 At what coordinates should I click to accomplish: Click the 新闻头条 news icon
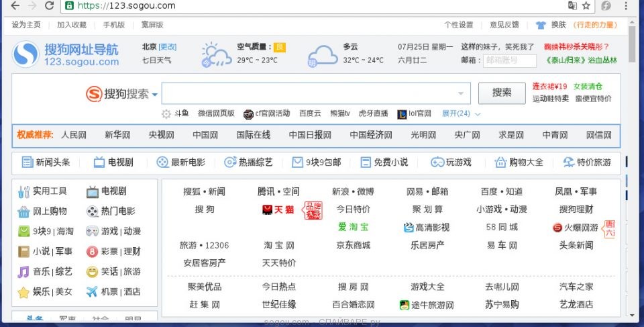coord(28,162)
